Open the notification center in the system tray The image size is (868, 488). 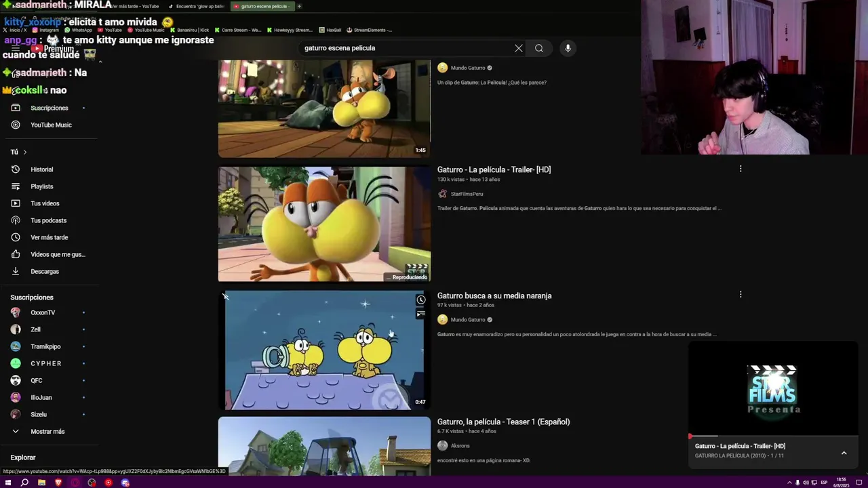pyautogui.click(x=859, y=483)
